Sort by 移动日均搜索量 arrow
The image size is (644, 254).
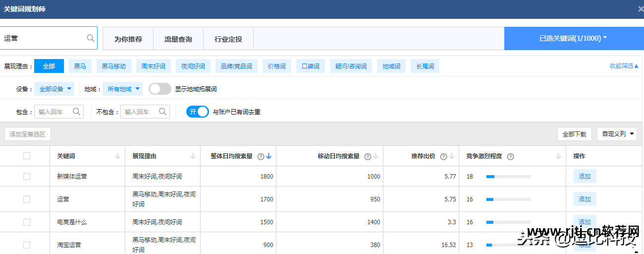tap(376, 156)
